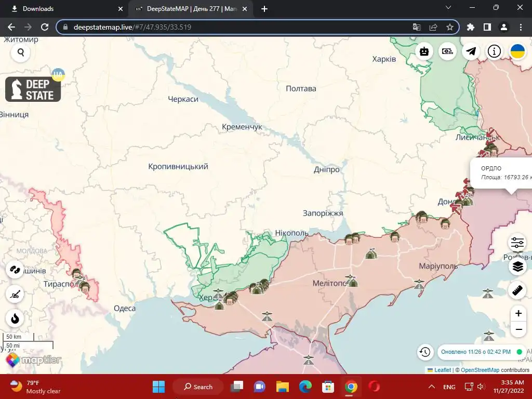Click the Одеса city label

click(x=125, y=309)
